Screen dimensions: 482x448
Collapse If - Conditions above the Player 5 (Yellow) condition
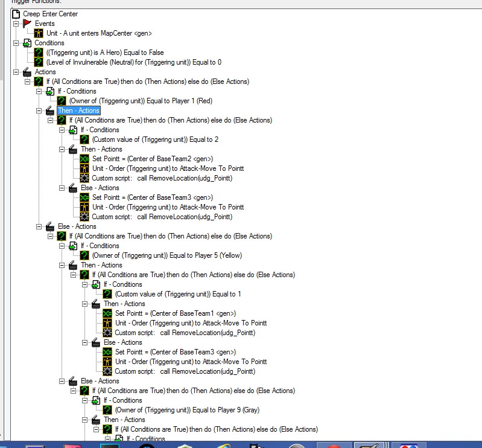point(62,246)
